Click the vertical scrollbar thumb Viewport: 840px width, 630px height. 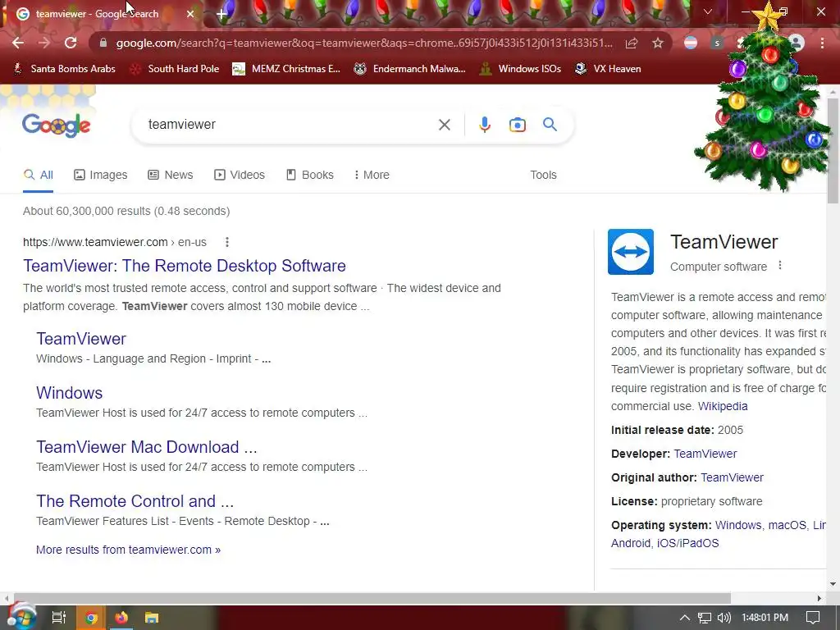[833, 150]
